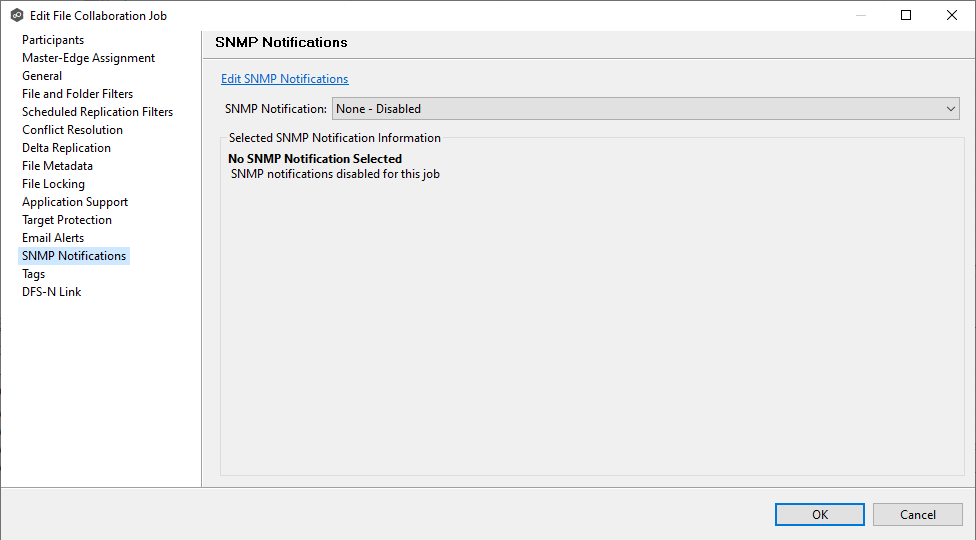Select Participants in the sidebar
The height and width of the screenshot is (540, 976).
pyautogui.click(x=53, y=40)
